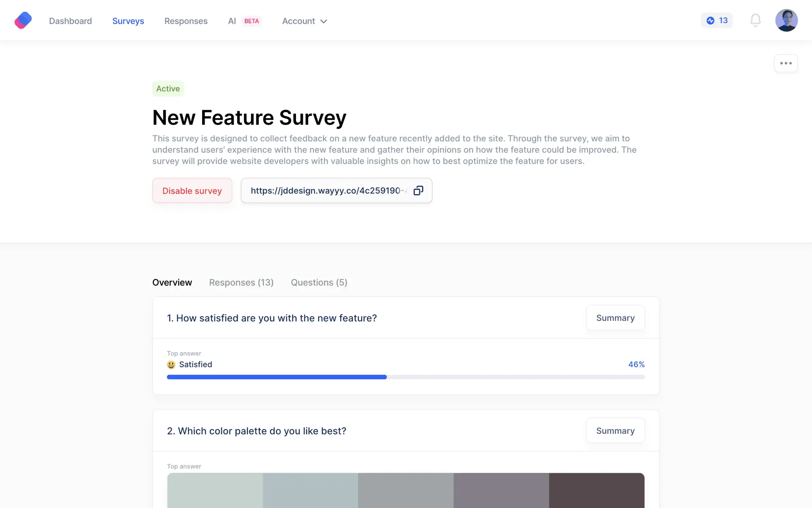Open the three-dots more options menu
This screenshot has height=508, width=812.
(786, 63)
